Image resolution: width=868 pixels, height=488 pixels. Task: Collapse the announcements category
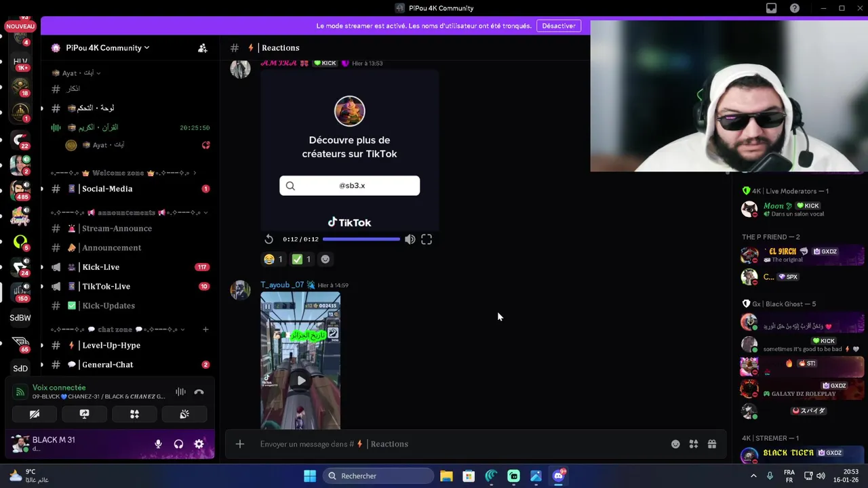pyautogui.click(x=205, y=213)
